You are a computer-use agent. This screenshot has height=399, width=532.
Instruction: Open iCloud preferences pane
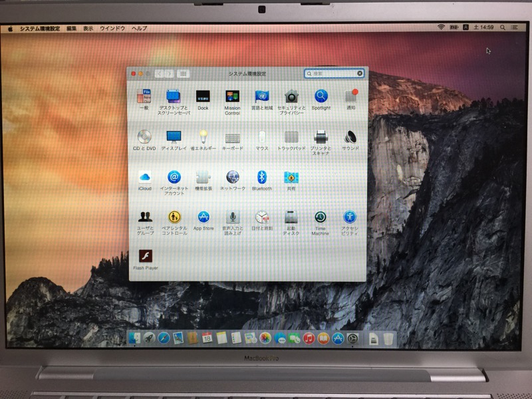click(x=145, y=180)
